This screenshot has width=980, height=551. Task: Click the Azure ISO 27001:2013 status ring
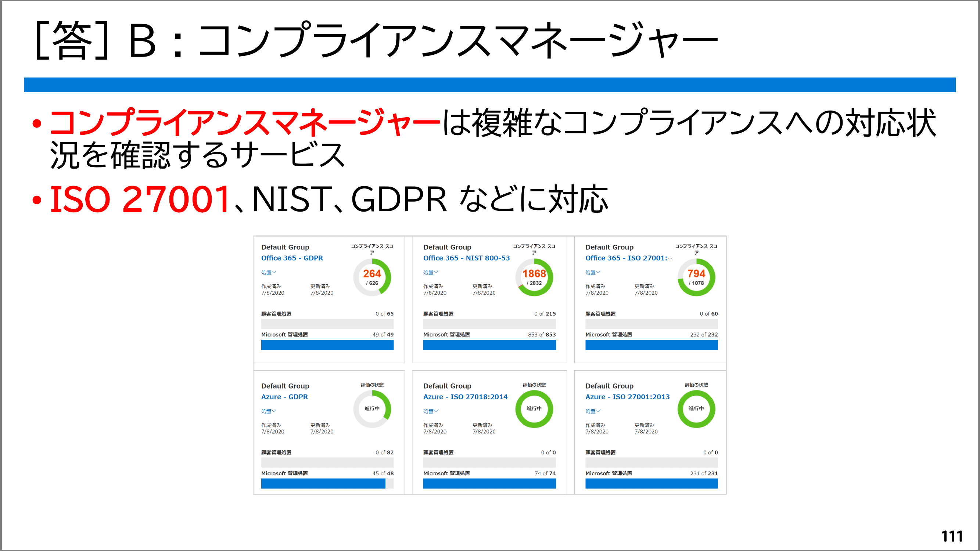[x=696, y=409]
